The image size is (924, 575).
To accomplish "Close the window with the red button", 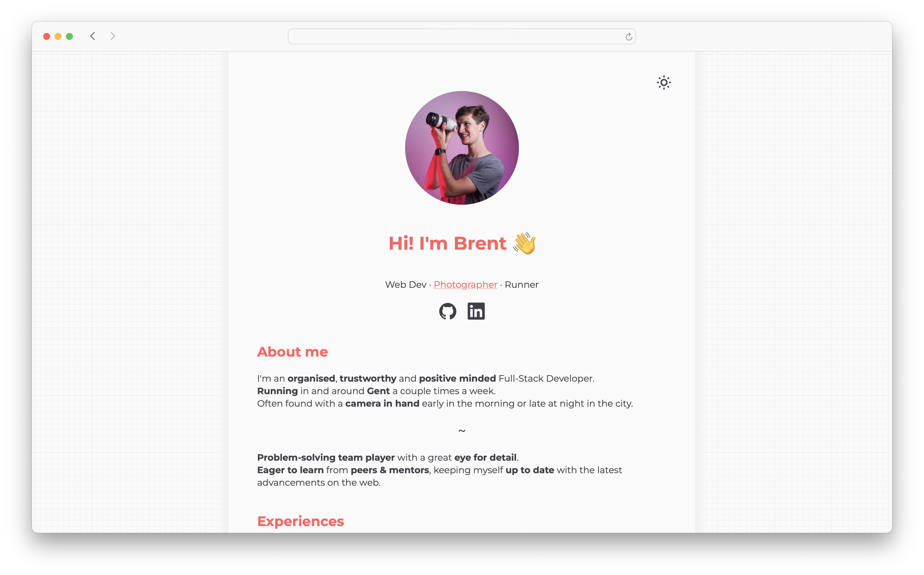I will (46, 36).
